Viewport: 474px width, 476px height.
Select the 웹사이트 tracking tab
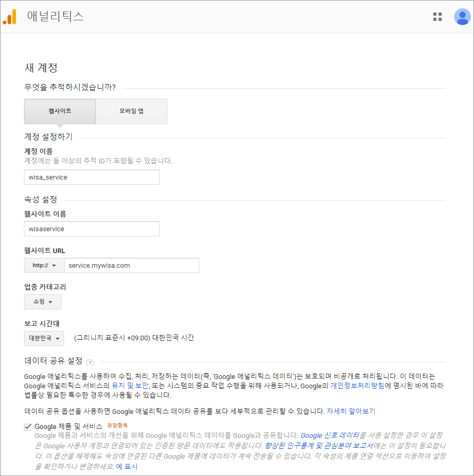(60, 111)
